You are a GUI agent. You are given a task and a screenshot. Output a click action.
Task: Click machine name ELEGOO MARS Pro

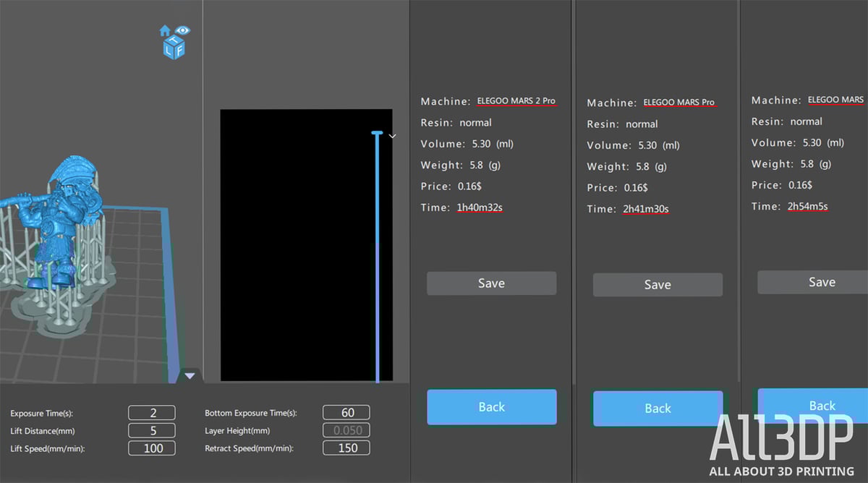[678, 103]
